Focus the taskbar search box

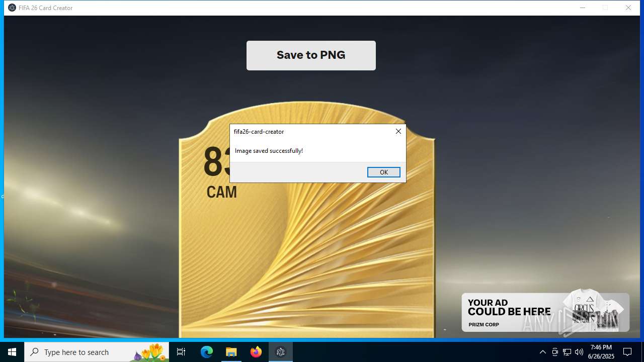pyautogui.click(x=97, y=352)
